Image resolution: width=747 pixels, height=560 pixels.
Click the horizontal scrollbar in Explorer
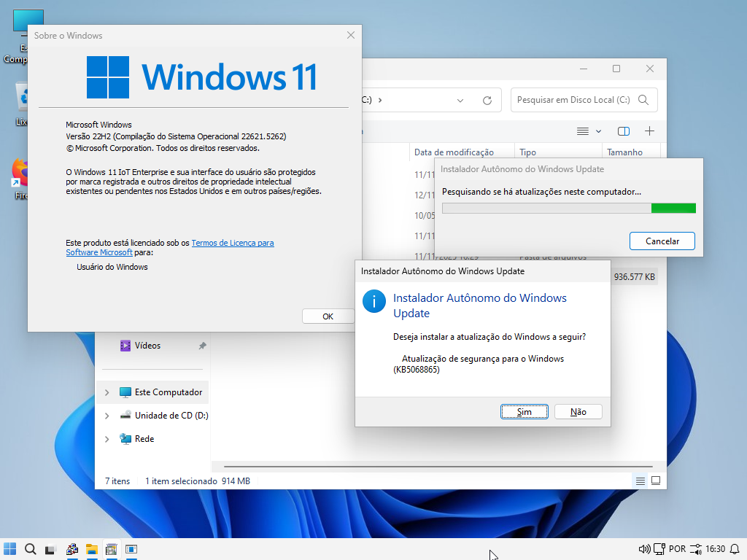click(x=438, y=466)
